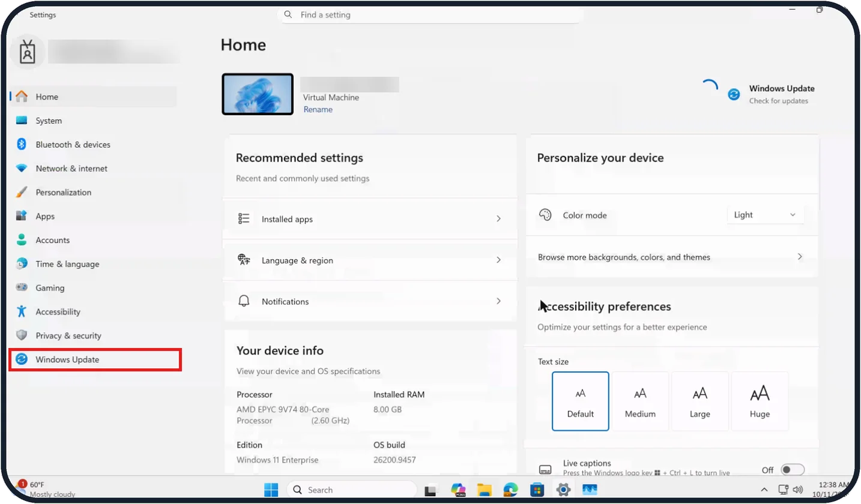Expand Browse more backgrounds, colors, and themes chevron

click(x=800, y=257)
